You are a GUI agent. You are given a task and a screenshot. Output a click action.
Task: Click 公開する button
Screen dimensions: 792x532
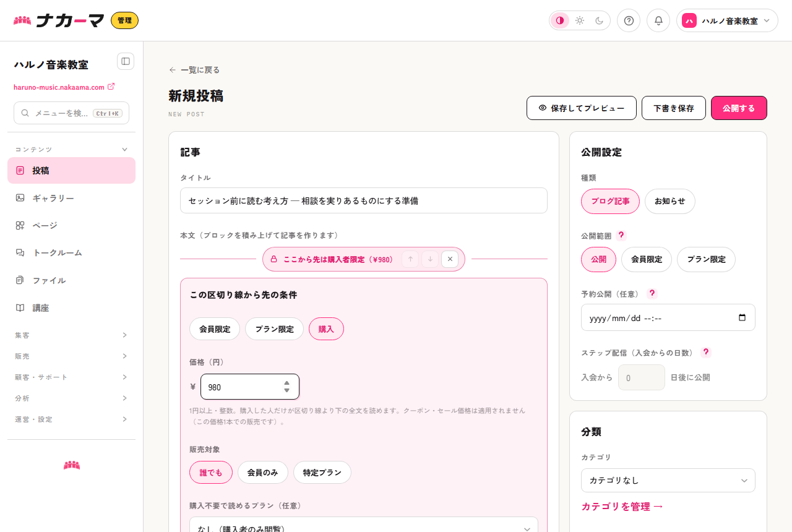point(739,108)
